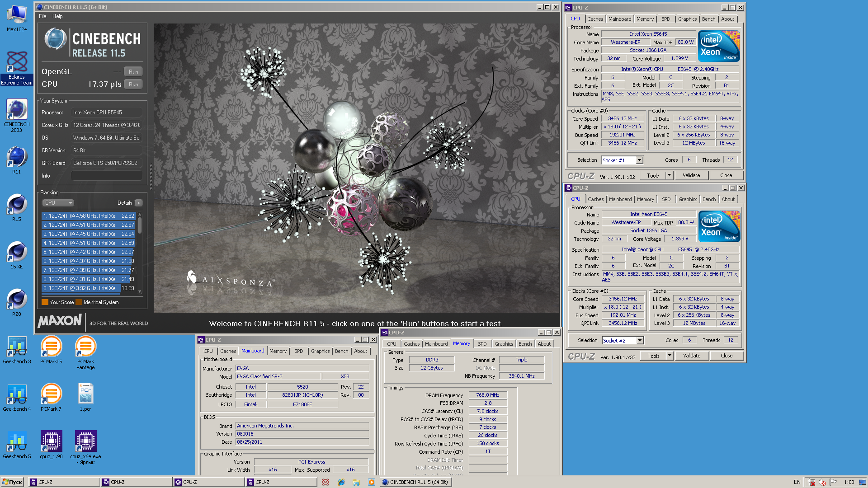Viewport: 868px width, 488px height.
Task: Open the cpuz_x64.exe shortcut icon
Action: click(85, 447)
